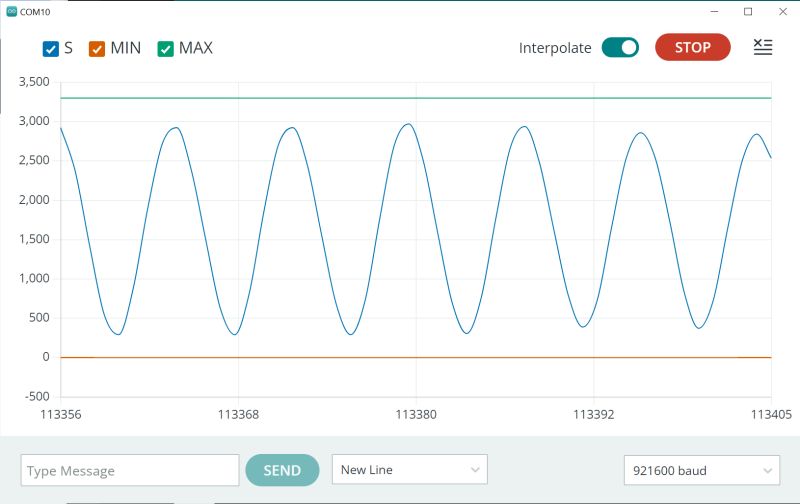Image resolution: width=800 pixels, height=504 pixels.
Task: Click the 1,500 y-axis label
Action: point(34,239)
